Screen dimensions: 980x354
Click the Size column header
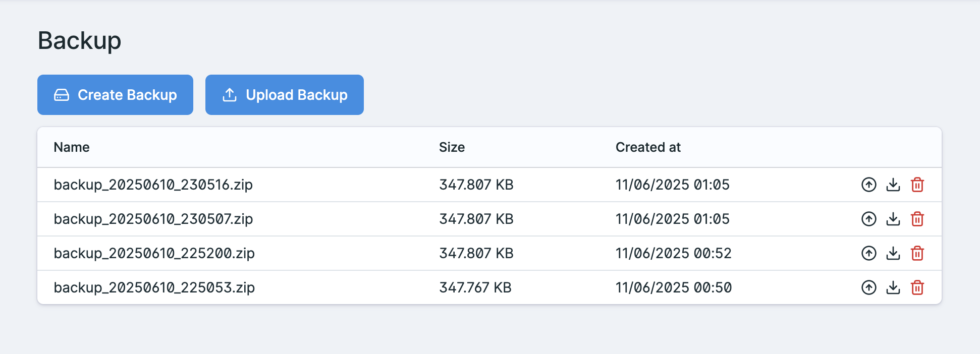[x=452, y=147]
